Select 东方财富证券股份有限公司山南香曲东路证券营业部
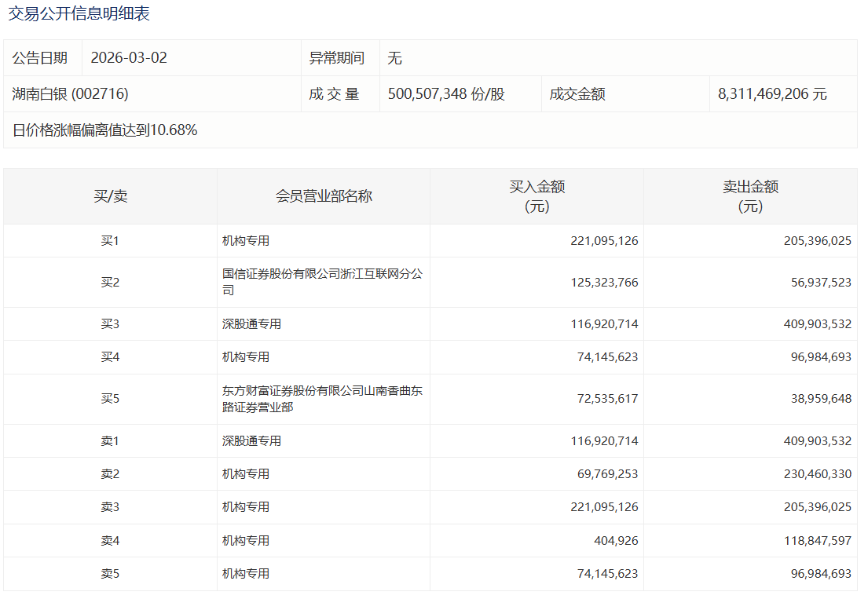This screenshot has width=868, height=599. 320,399
